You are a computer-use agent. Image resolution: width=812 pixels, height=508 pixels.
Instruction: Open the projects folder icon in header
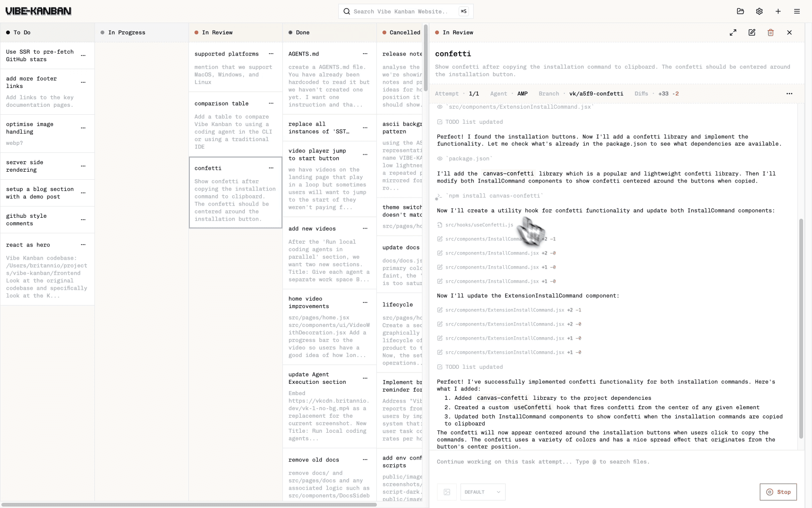(x=741, y=11)
